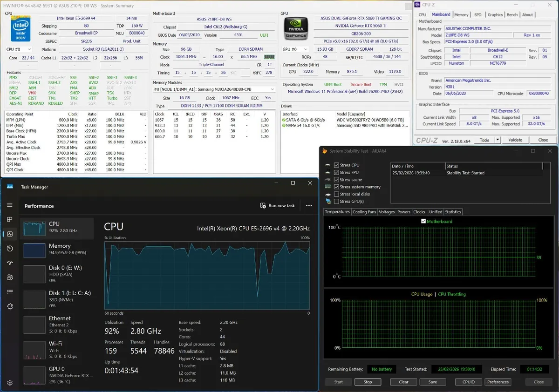Select the Wi-Fi performance entry
This screenshot has width=559, height=392.
click(56, 349)
